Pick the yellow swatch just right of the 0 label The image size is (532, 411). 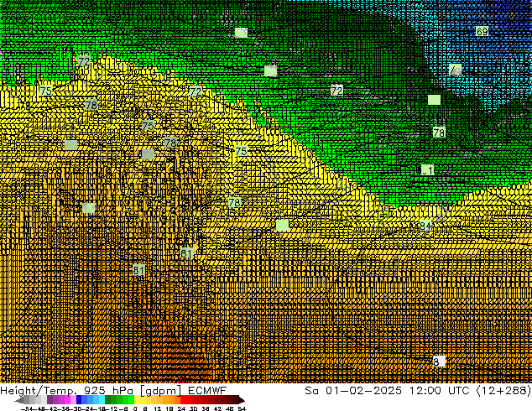point(137,400)
